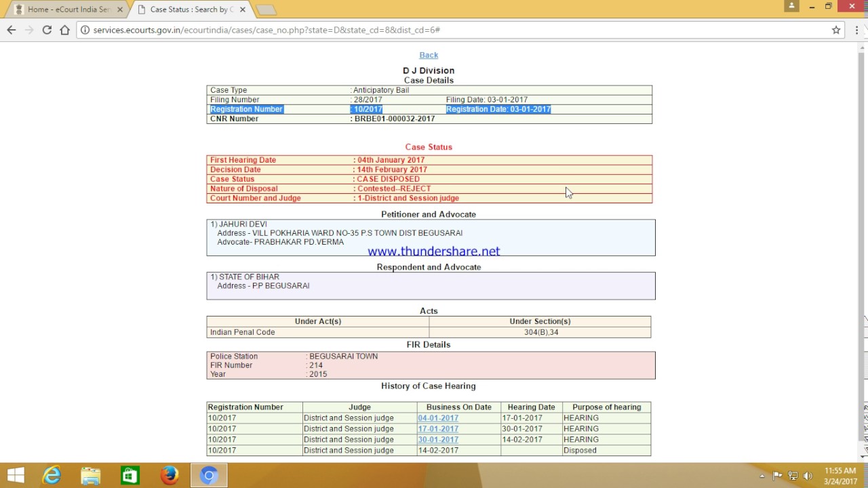Image resolution: width=868 pixels, height=488 pixels.
Task: Click the Purpose of hearing column header
Action: coord(606,407)
